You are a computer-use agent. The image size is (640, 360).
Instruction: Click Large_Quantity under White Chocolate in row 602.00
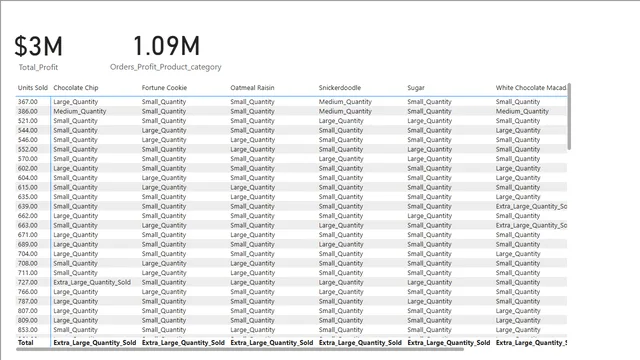point(518,169)
